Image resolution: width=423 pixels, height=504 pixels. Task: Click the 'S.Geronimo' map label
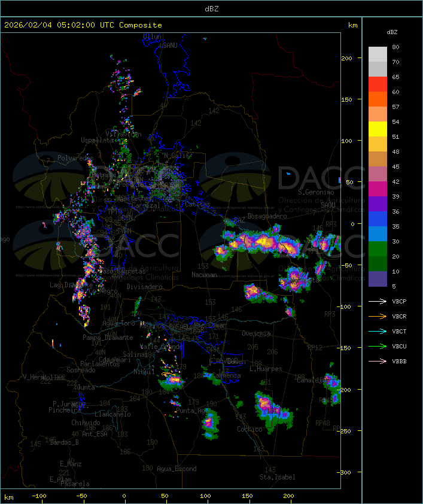(x=316, y=192)
